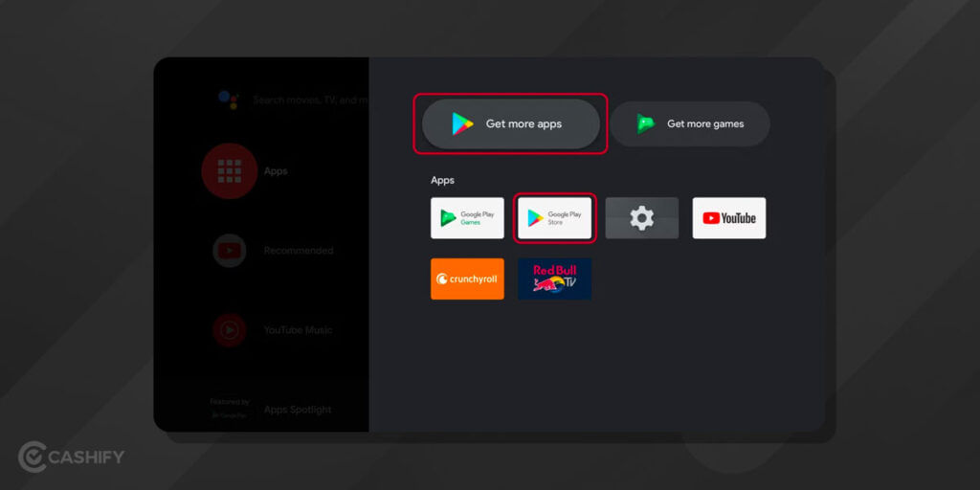This screenshot has width=980, height=490.
Task: Select the YouTube Music row label
Action: pyautogui.click(x=299, y=330)
